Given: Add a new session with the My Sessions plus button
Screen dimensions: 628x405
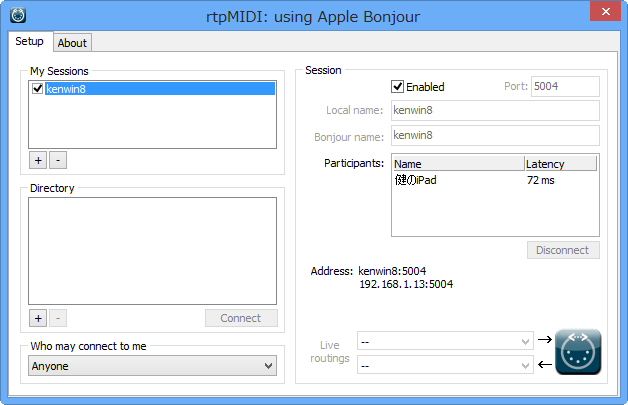Looking at the screenshot, I should click(x=38, y=160).
